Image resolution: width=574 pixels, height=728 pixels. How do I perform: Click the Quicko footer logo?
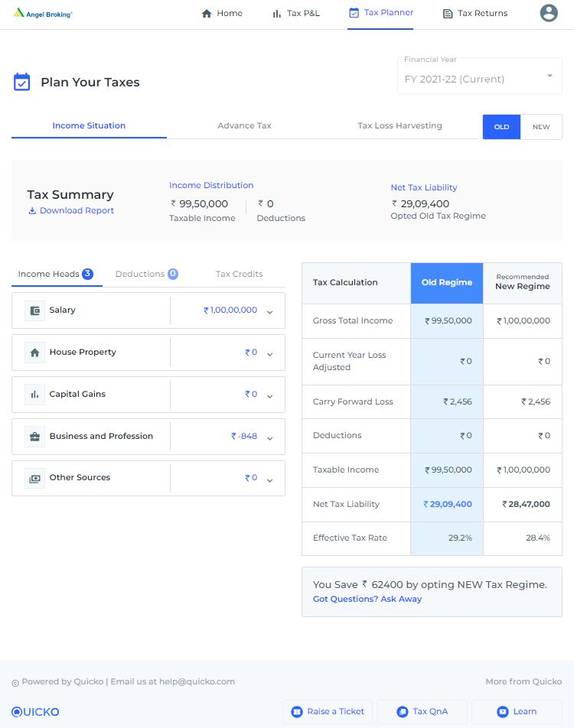point(35,712)
